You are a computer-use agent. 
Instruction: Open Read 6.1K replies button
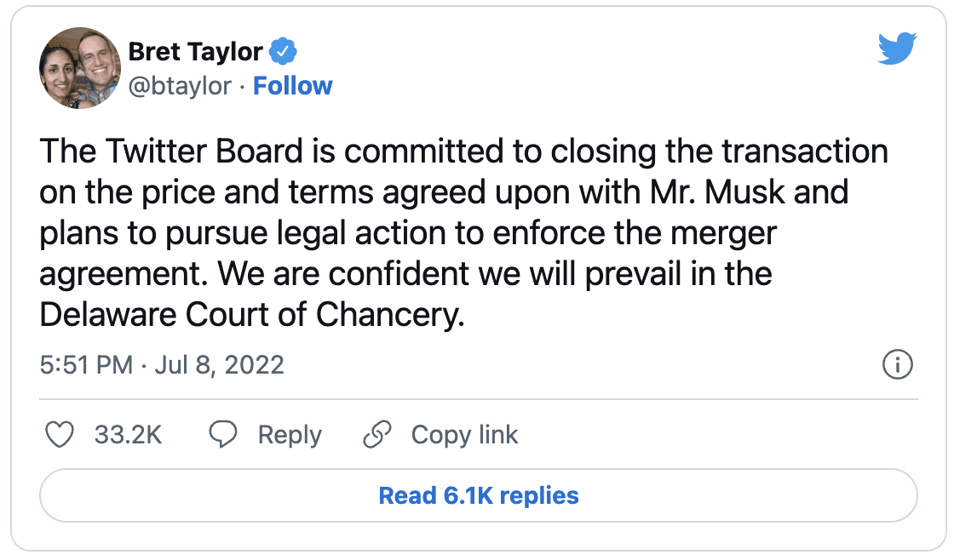478,495
